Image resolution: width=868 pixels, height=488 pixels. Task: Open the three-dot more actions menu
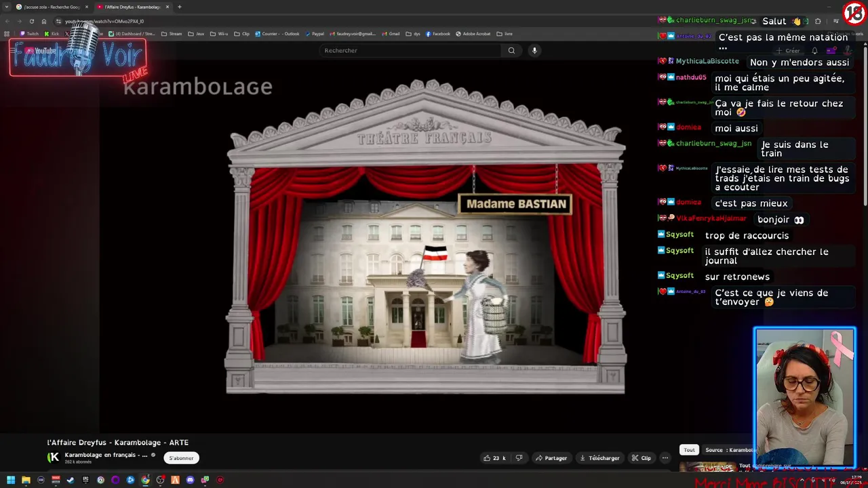click(665, 458)
